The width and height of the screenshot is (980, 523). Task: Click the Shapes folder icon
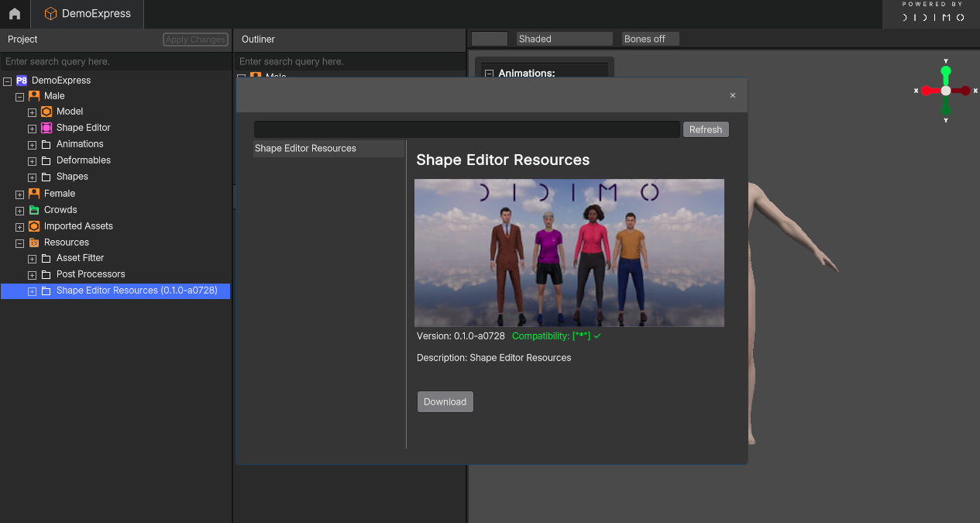click(46, 177)
